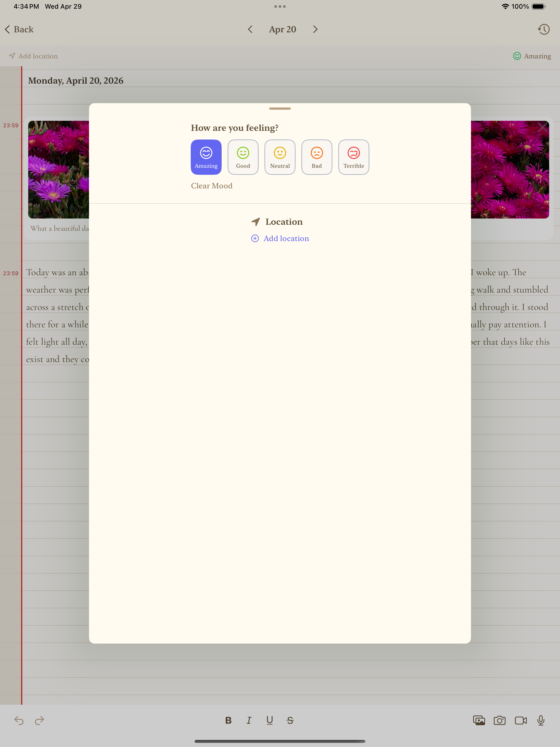560x747 pixels.
Task: Tap the Back button
Action: pyautogui.click(x=19, y=29)
